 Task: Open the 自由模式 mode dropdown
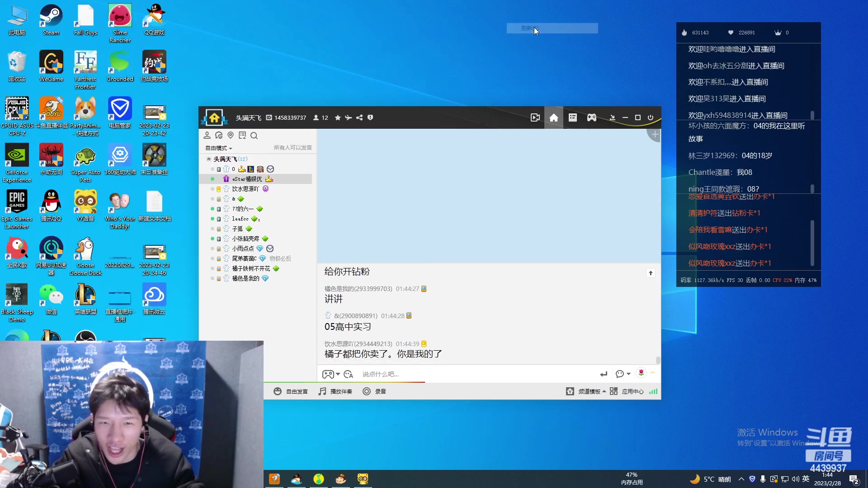coord(219,148)
